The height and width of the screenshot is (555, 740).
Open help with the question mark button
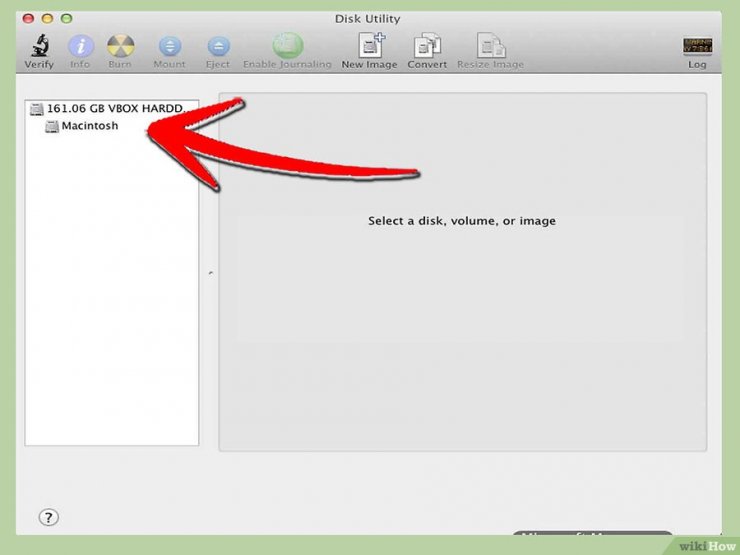tap(49, 517)
